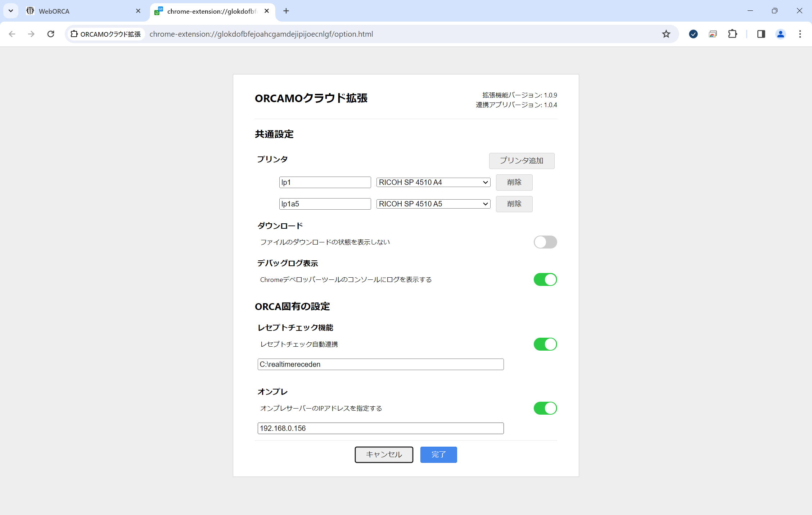Turn off レセプトチェック自動連携 switch

point(545,344)
